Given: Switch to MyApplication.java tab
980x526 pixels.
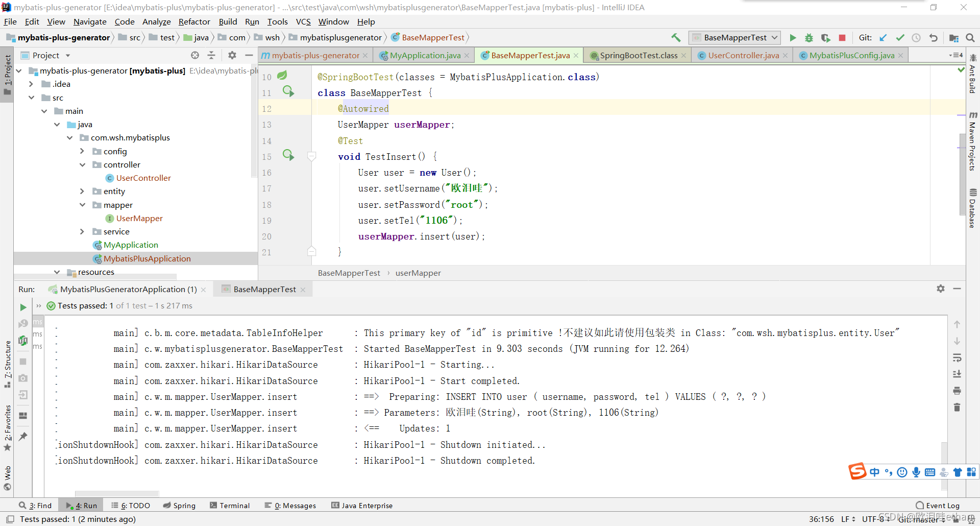Looking at the screenshot, I should [x=425, y=55].
